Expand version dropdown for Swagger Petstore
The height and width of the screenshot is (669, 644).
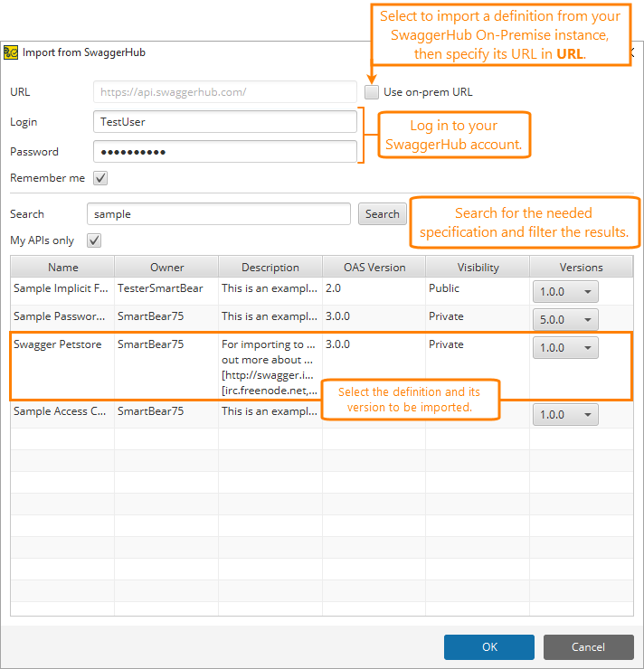point(565,348)
